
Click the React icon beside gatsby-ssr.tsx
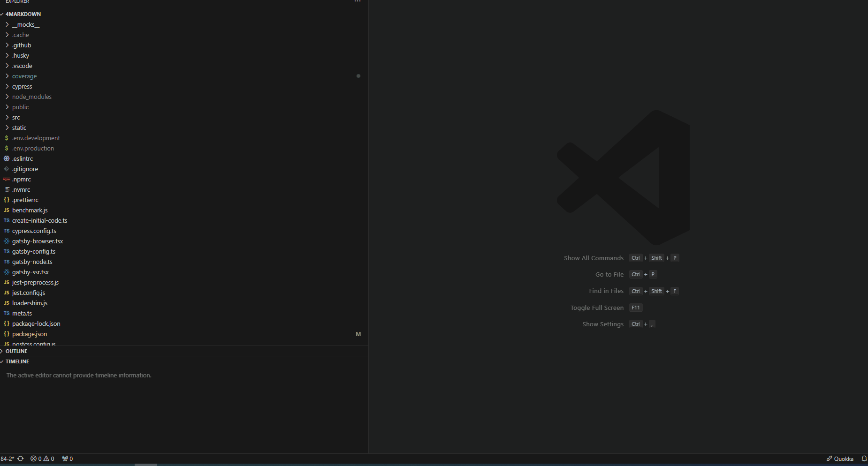(7, 272)
